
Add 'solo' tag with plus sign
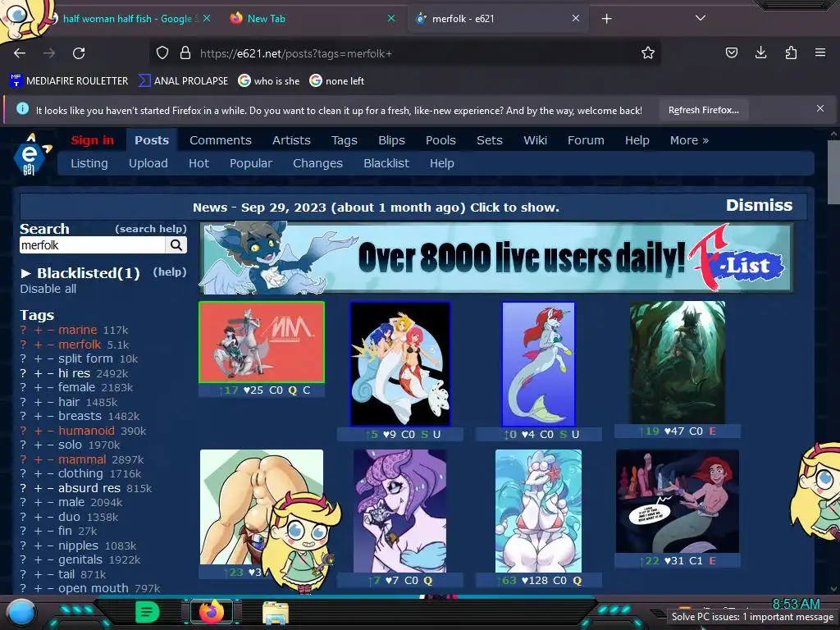point(38,445)
